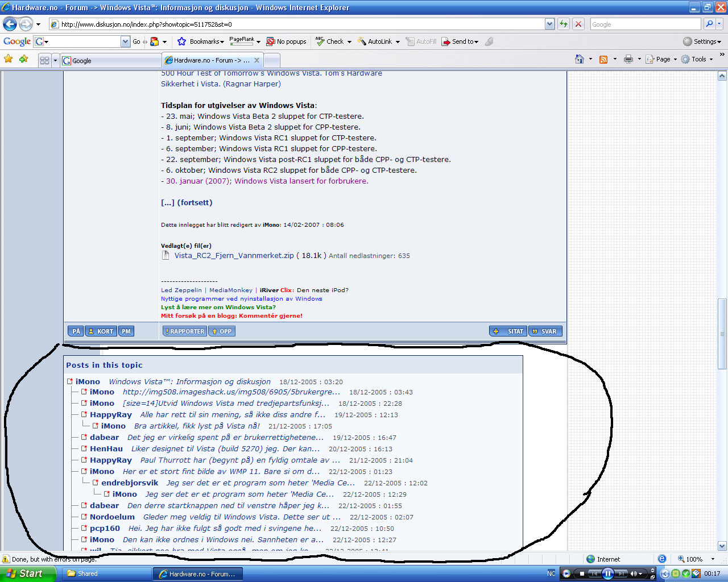The height and width of the screenshot is (582, 728).
Task: Click the Stop loading red X icon
Action: pyautogui.click(x=578, y=24)
